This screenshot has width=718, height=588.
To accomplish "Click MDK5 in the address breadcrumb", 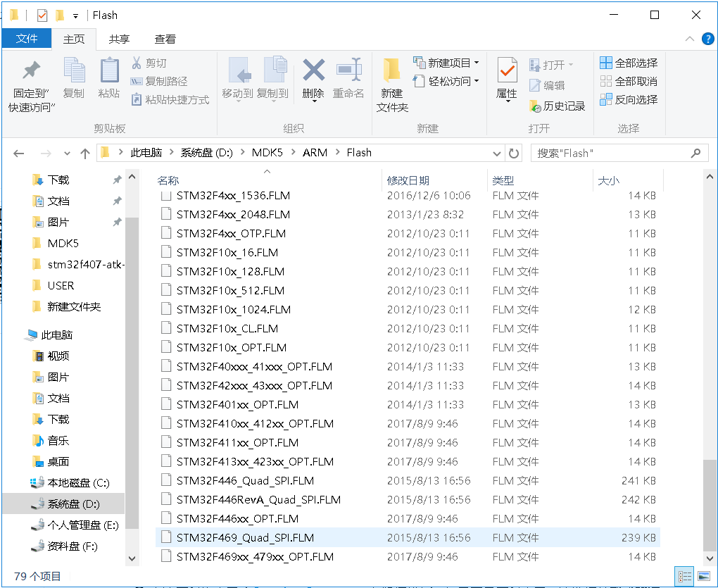I will point(267,153).
